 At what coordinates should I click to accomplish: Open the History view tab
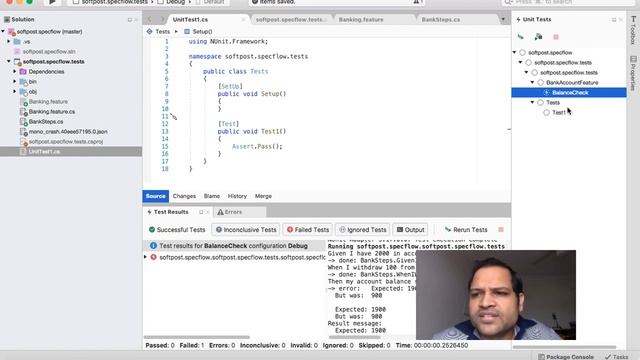click(237, 196)
